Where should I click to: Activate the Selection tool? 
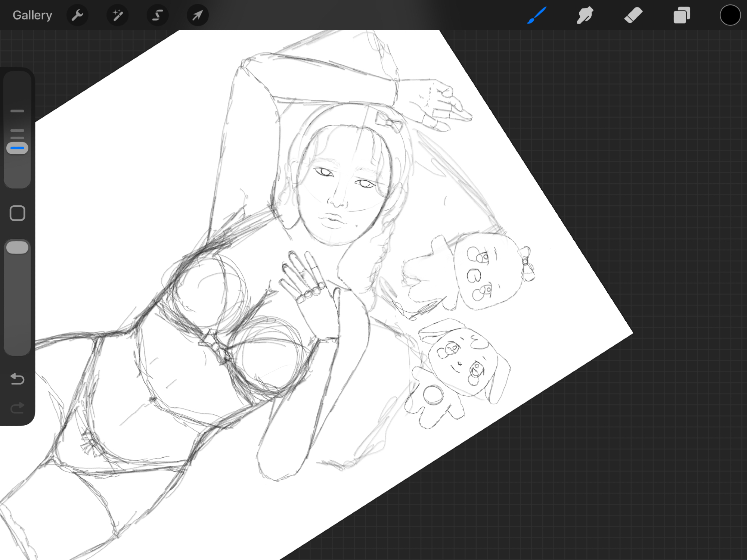158,15
